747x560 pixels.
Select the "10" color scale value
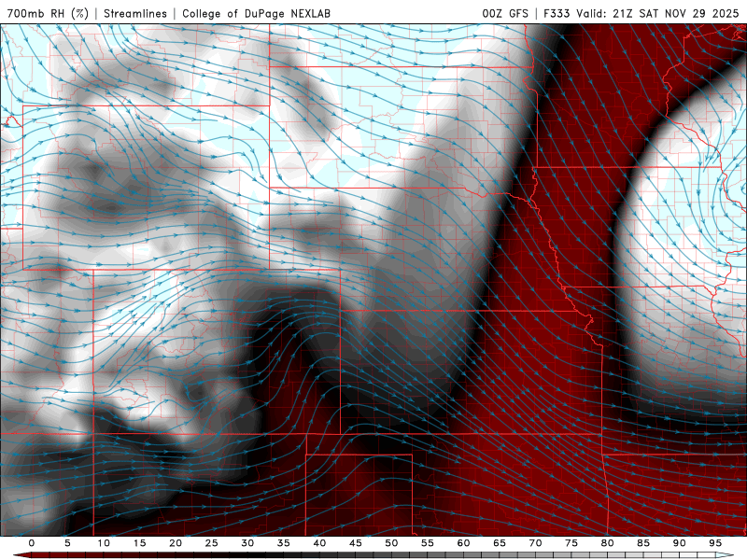click(x=104, y=543)
